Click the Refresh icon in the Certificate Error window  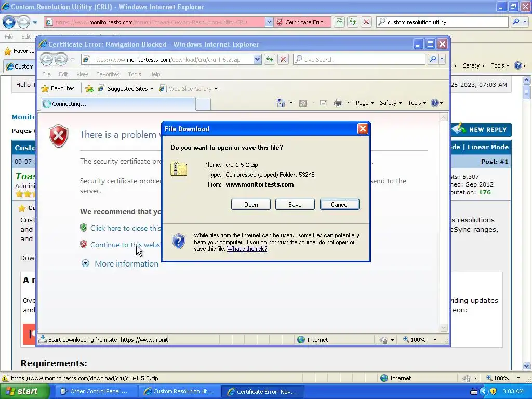pyautogui.click(x=270, y=60)
